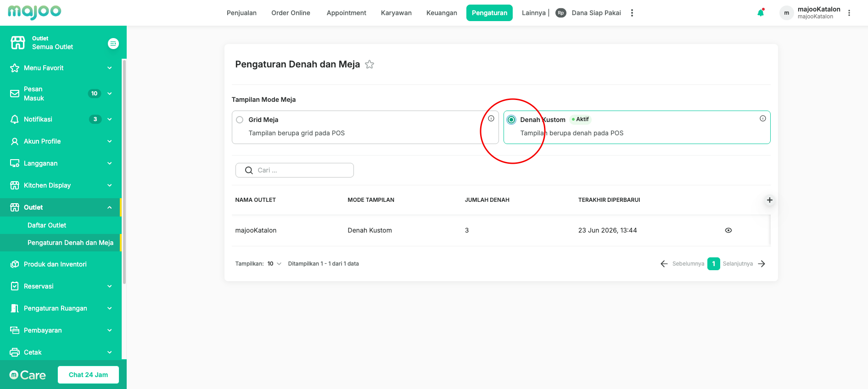The image size is (868, 389).
Task: Click the Langganan sidebar icon
Action: (x=15, y=163)
